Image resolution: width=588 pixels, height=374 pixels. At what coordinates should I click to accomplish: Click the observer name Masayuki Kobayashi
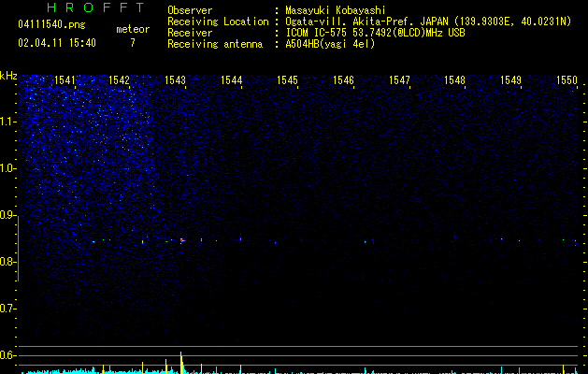tap(336, 10)
